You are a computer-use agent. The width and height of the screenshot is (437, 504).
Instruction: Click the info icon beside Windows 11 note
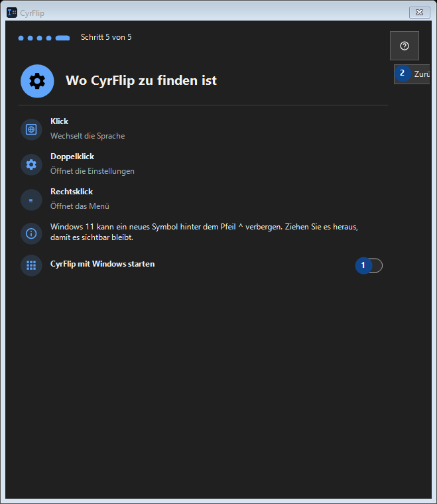pos(31,233)
